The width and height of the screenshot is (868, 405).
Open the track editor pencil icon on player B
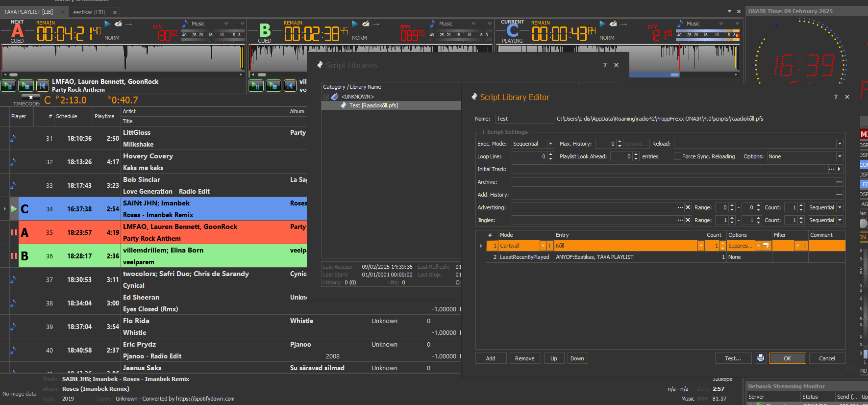click(x=366, y=24)
